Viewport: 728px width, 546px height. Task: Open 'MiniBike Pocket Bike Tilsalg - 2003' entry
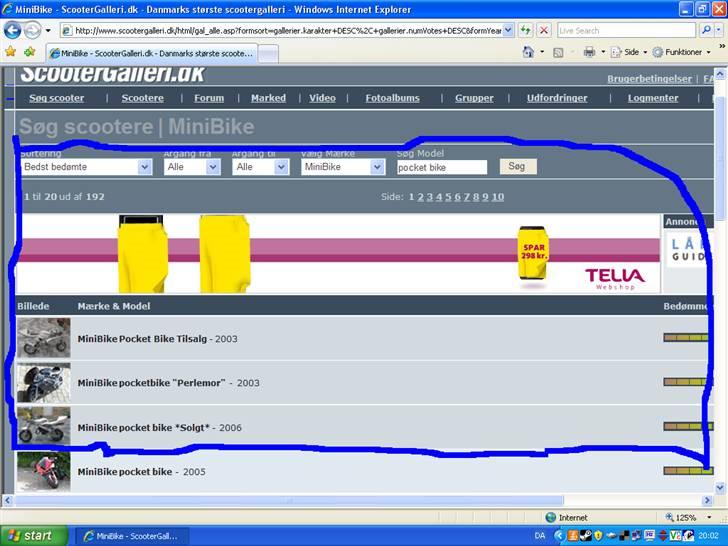click(x=157, y=339)
